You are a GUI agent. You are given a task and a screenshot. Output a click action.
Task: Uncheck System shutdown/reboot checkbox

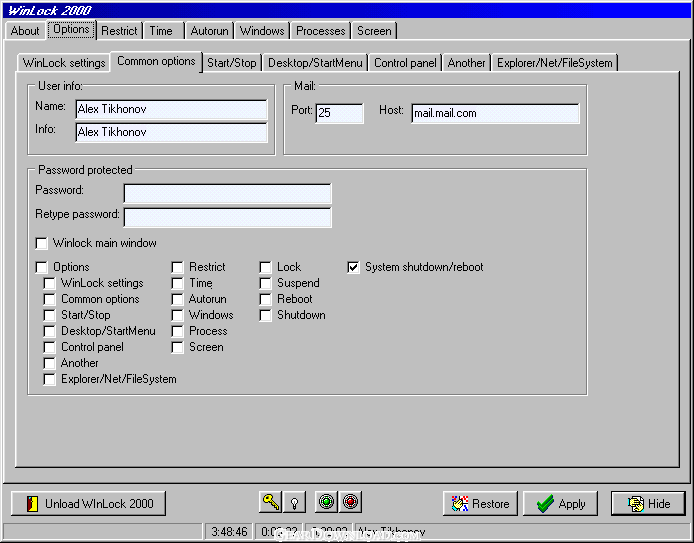coord(353,267)
